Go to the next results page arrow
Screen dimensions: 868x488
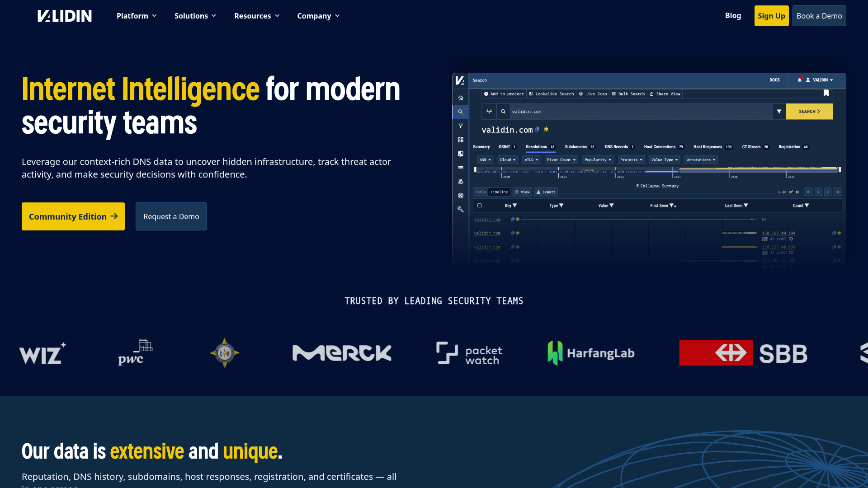pyautogui.click(x=828, y=192)
